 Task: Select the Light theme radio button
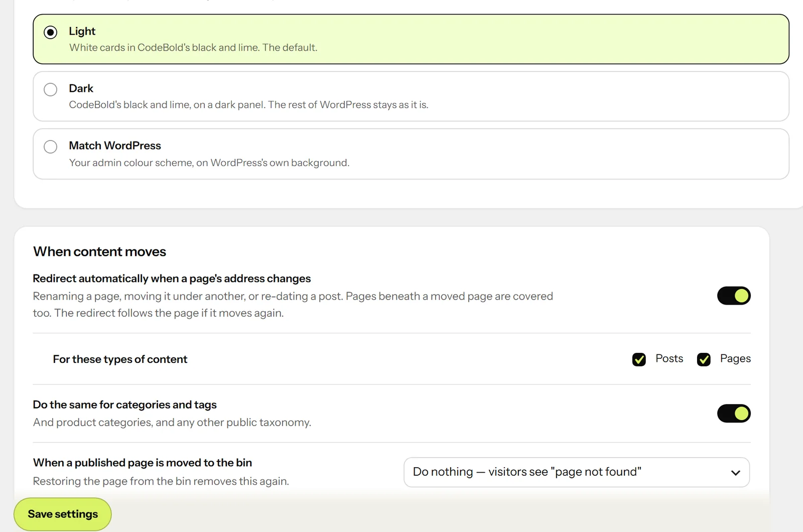click(x=50, y=33)
